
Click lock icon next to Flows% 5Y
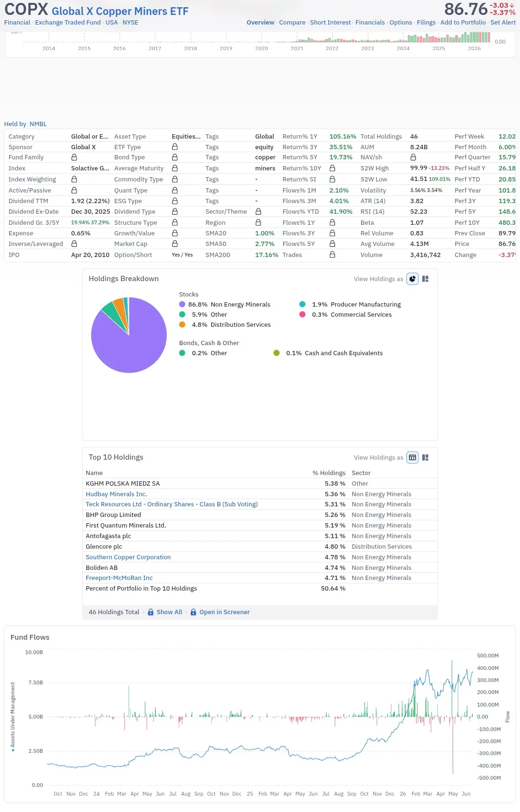[332, 244]
